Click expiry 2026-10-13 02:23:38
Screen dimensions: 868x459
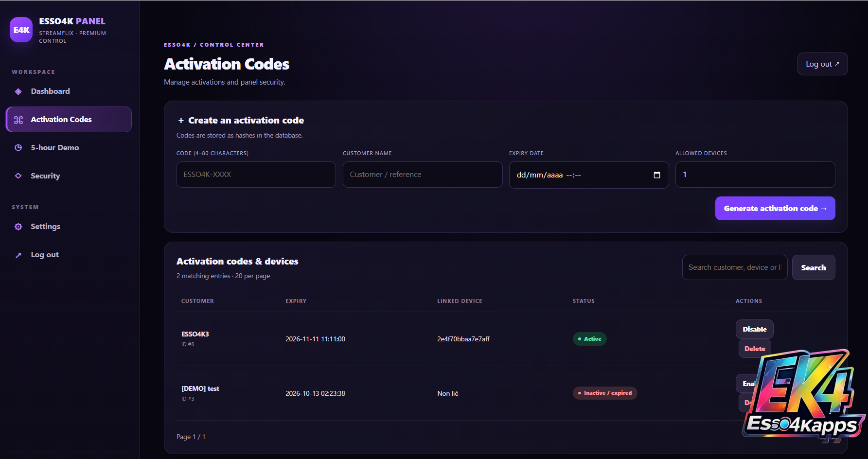click(x=315, y=393)
